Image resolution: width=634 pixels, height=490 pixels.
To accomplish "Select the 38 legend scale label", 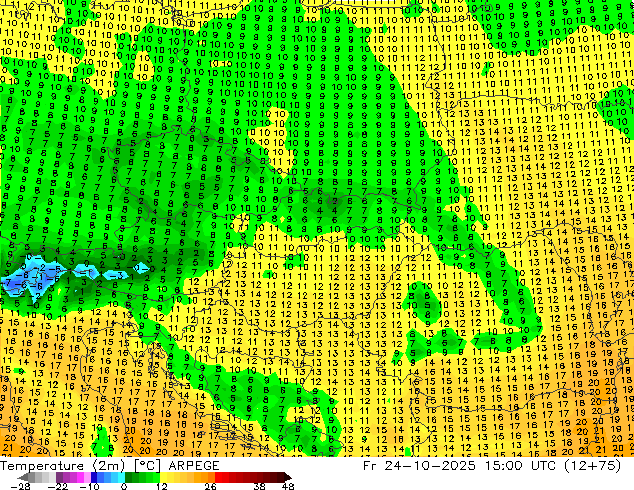I will [260, 486].
